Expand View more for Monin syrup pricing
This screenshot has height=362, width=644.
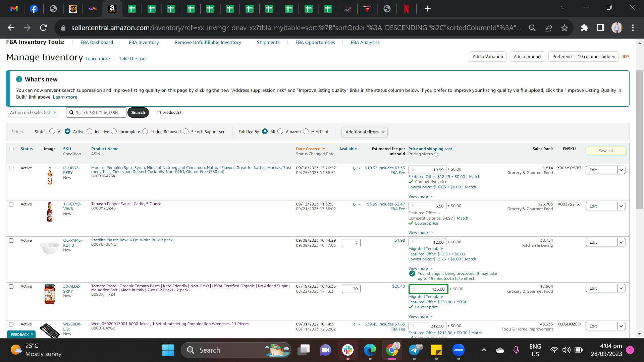click(x=421, y=196)
